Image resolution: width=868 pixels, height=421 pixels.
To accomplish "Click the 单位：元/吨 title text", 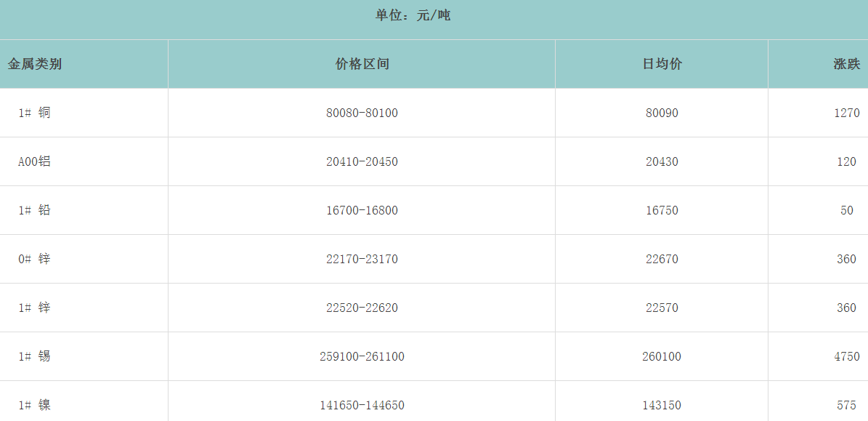I will 413,15.
